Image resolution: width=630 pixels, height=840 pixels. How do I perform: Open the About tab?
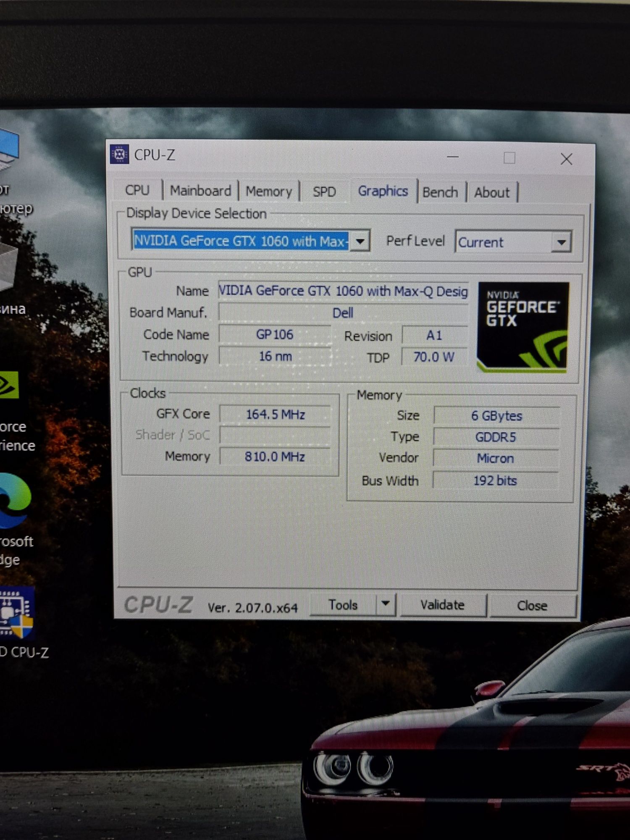(492, 193)
